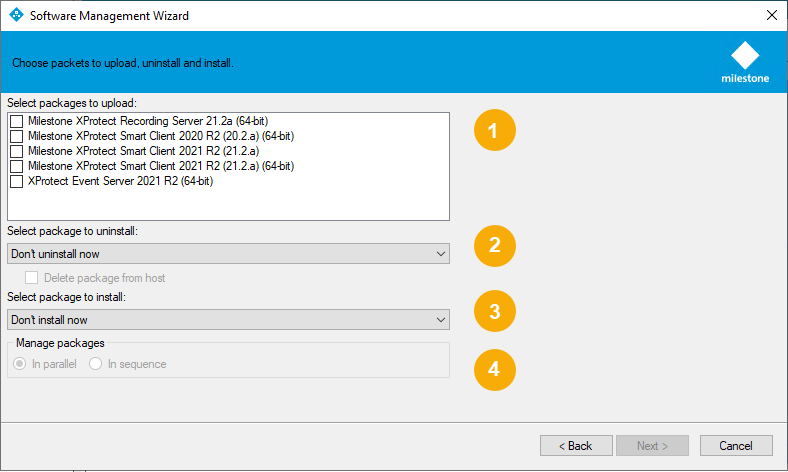This screenshot has width=788, height=472.
Task: Click the text Milestone XProtect Recording Server 21.2a (64-bit)
Action: pos(148,121)
